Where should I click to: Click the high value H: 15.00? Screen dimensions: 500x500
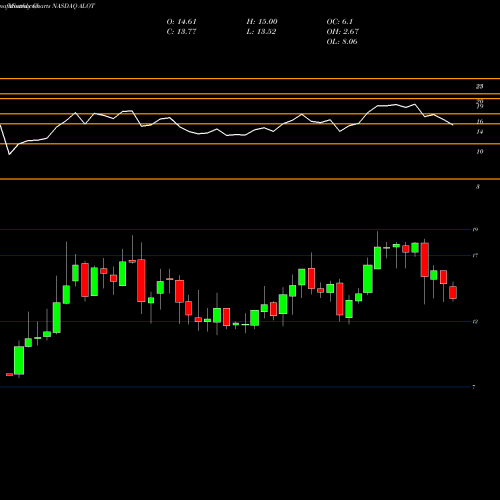[x=262, y=22]
